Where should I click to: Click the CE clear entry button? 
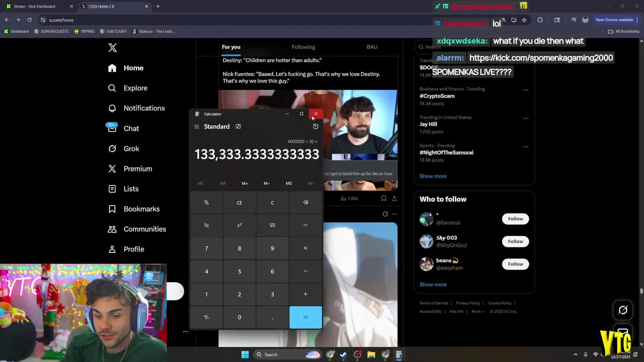pos(239,203)
